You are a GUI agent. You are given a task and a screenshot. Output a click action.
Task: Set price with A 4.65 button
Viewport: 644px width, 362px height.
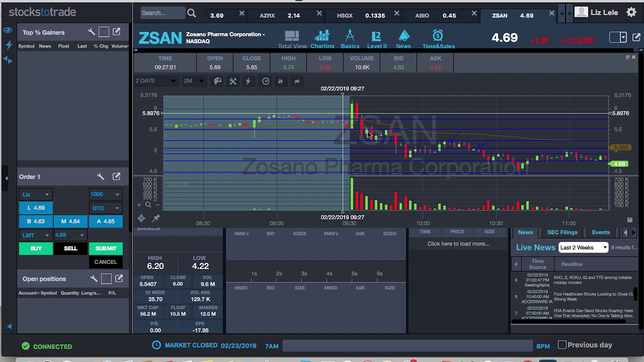pos(106,221)
